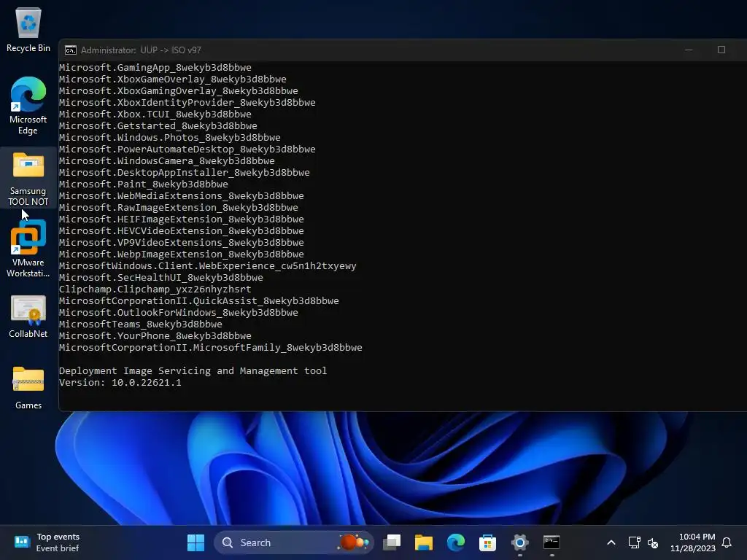Click the Microsoft.Paint line
This screenshot has height=560, width=747.
pyautogui.click(x=144, y=184)
